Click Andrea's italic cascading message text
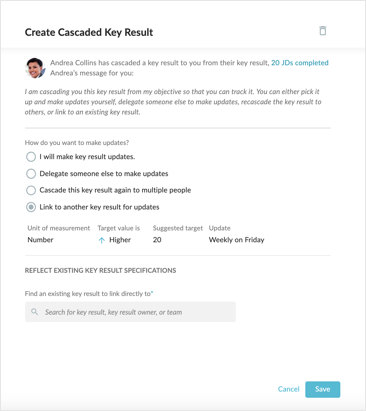Screen dimensions: 366x411 click(x=173, y=102)
